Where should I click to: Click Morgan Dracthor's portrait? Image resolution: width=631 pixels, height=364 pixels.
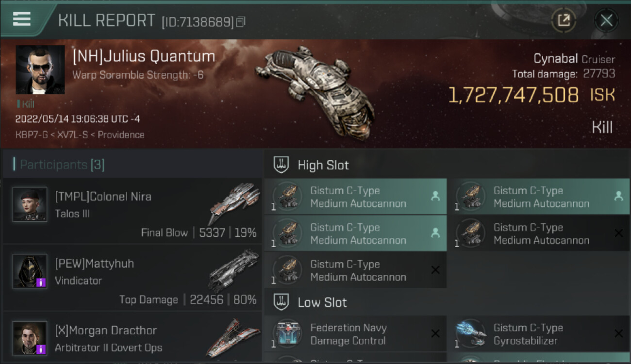30,338
